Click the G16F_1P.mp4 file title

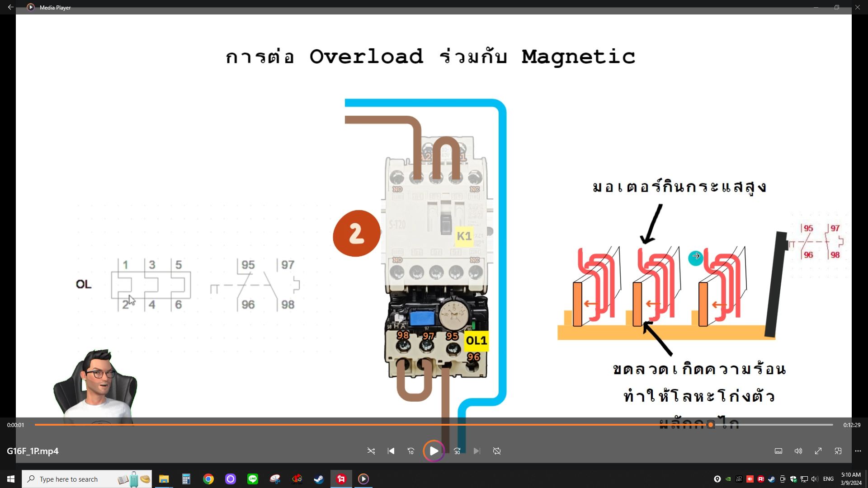pos(33,451)
